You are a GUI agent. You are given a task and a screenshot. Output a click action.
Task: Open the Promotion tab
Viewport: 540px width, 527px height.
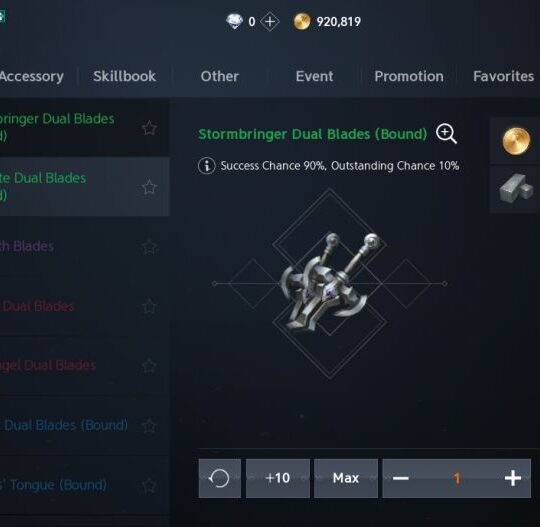pyautogui.click(x=409, y=76)
